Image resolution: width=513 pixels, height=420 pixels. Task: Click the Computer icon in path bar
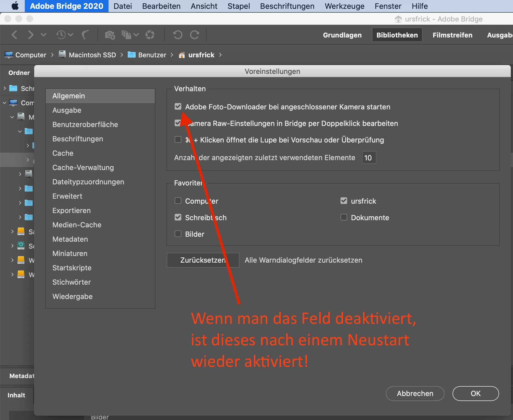click(9, 55)
